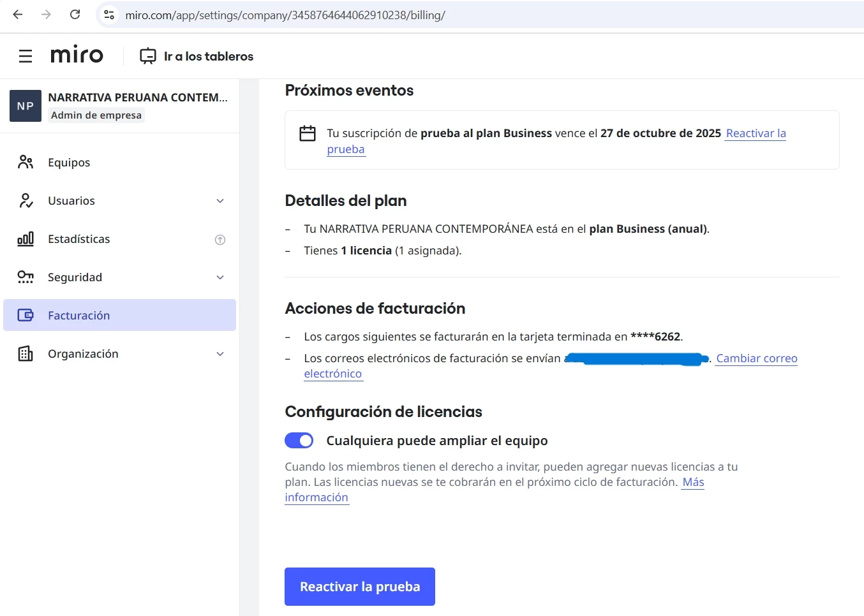864x616 pixels.
Task: Click the date 27 de octubre de 2025
Action: pos(660,133)
